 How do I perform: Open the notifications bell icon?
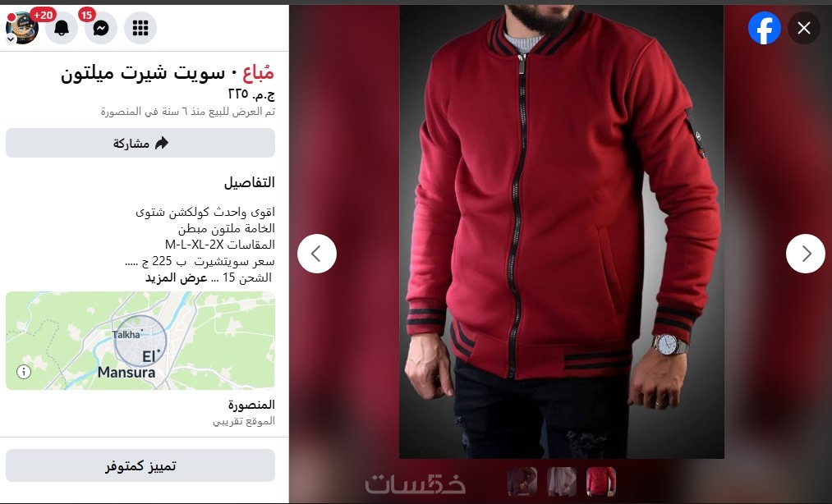(x=62, y=28)
